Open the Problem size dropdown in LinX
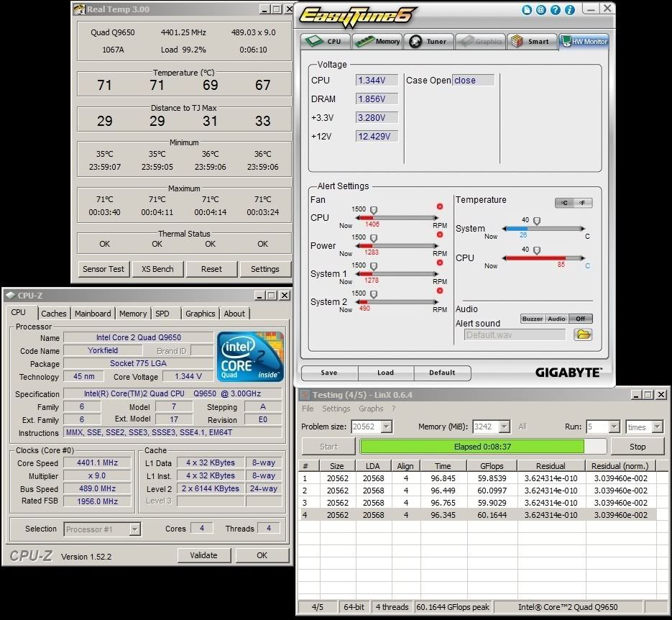672x620 pixels. 387,427
